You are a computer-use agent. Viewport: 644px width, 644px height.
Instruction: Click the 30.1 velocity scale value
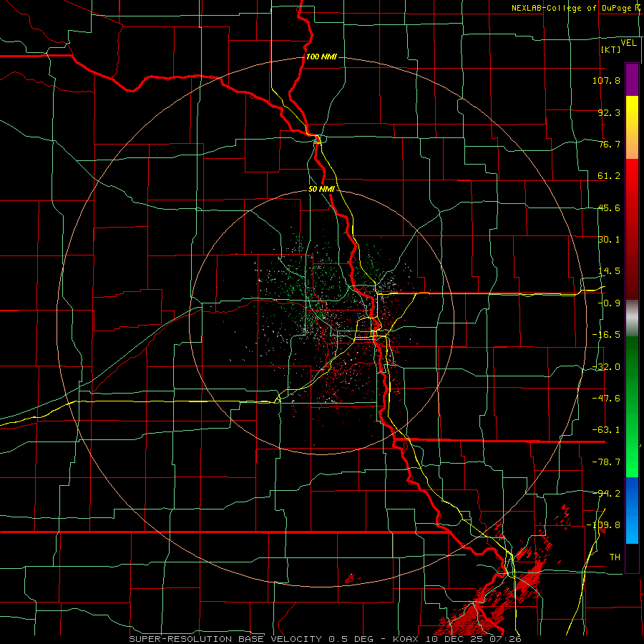609,240
